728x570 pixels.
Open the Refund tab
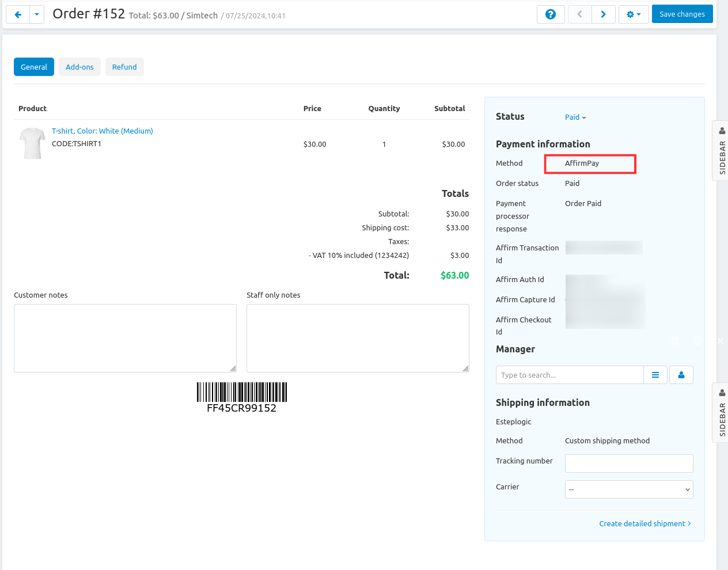point(124,66)
